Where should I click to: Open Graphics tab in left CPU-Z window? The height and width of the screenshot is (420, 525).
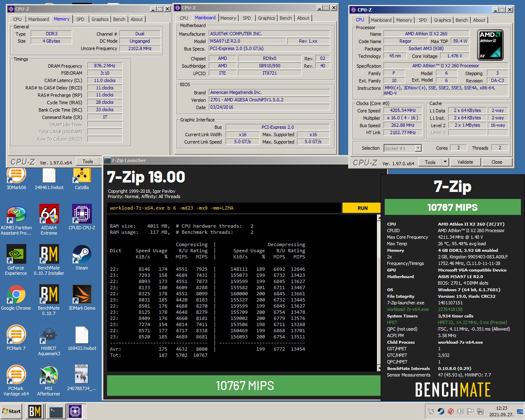click(x=100, y=19)
